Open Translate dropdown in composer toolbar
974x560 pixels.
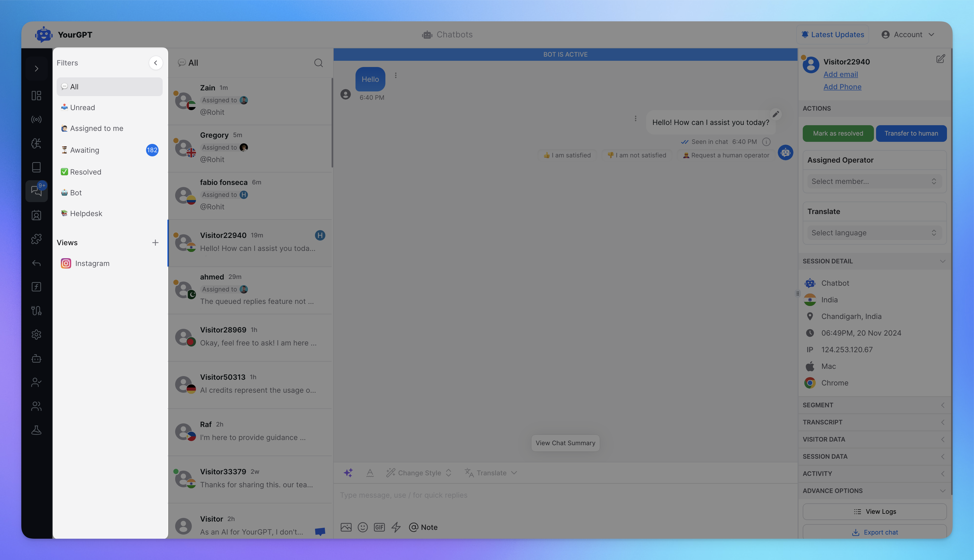pos(491,473)
